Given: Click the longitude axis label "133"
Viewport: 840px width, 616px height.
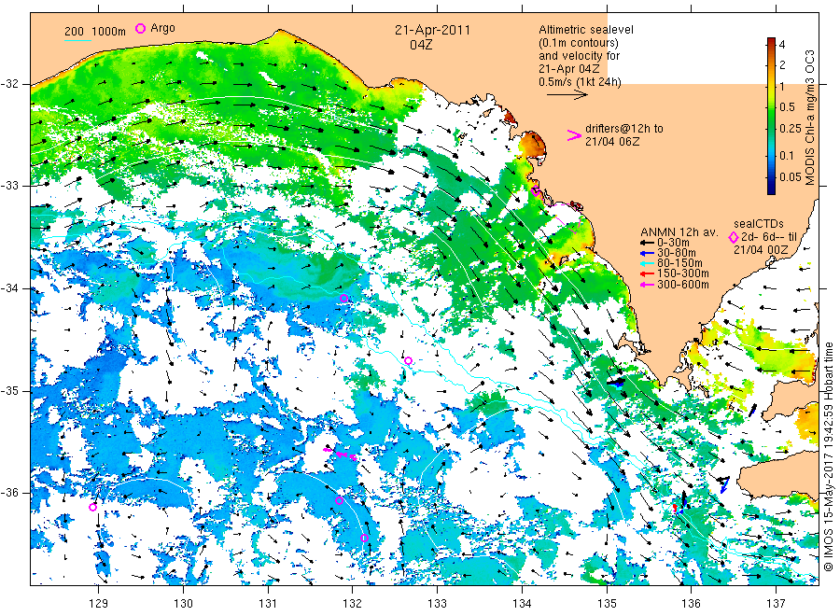Looking at the screenshot, I should point(437,604).
